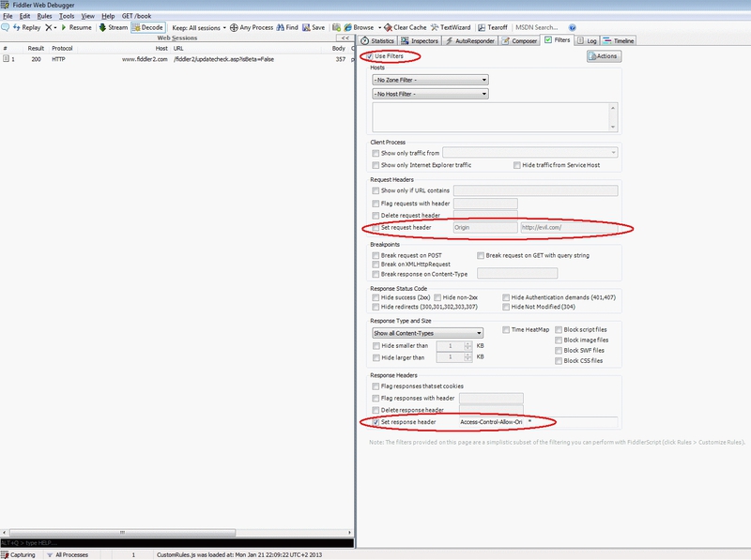Switch to the Statistics tab
751x560 pixels.
coord(377,41)
